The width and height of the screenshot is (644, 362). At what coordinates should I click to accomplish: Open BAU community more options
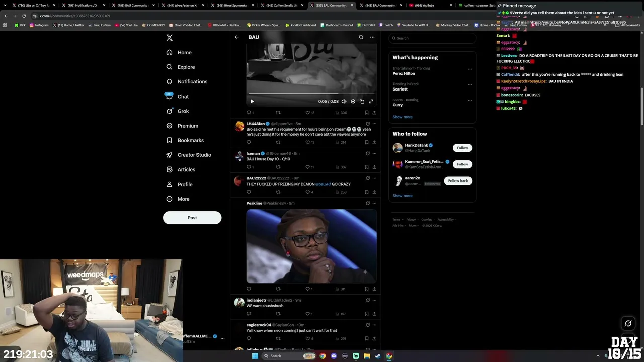pos(372,37)
